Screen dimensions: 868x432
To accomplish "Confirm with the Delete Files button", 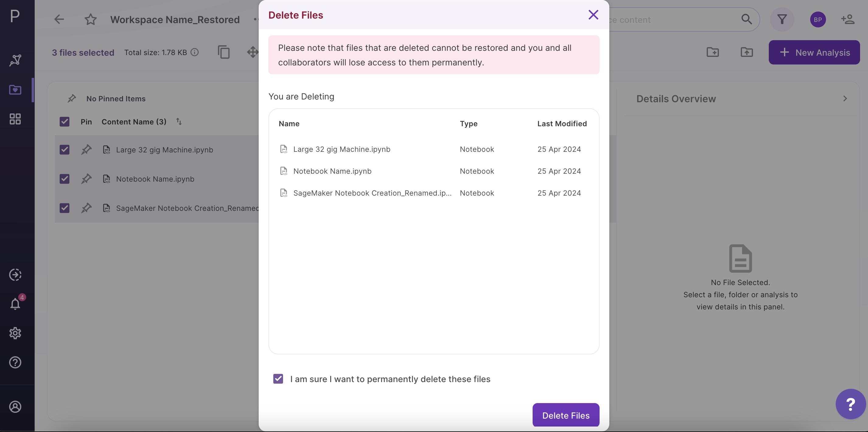I will tap(566, 415).
